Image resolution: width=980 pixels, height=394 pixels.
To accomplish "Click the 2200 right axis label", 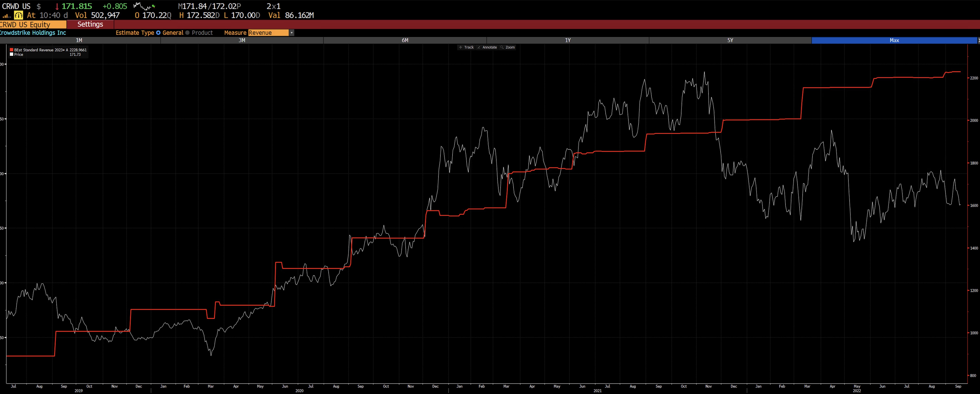I will [974, 78].
